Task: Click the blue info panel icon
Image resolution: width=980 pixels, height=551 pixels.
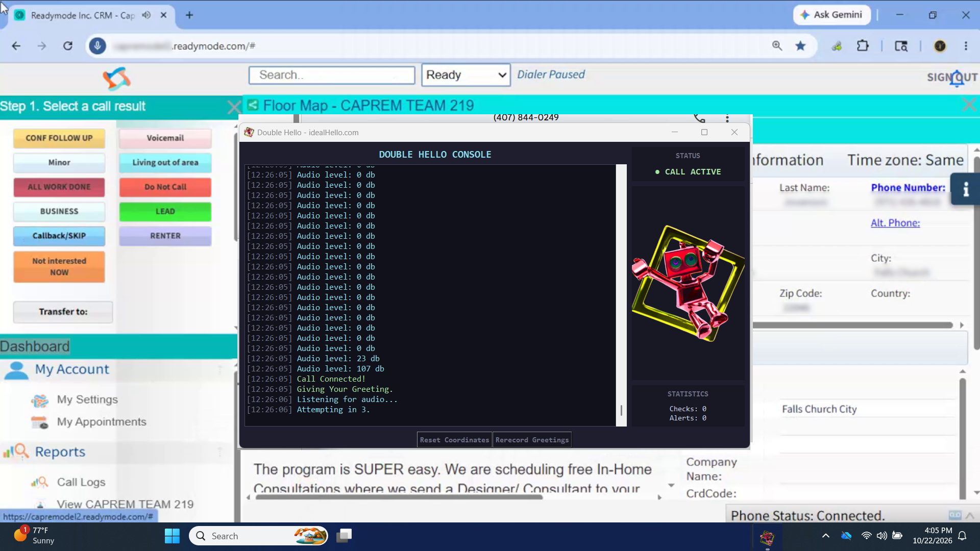Action: coord(965,189)
